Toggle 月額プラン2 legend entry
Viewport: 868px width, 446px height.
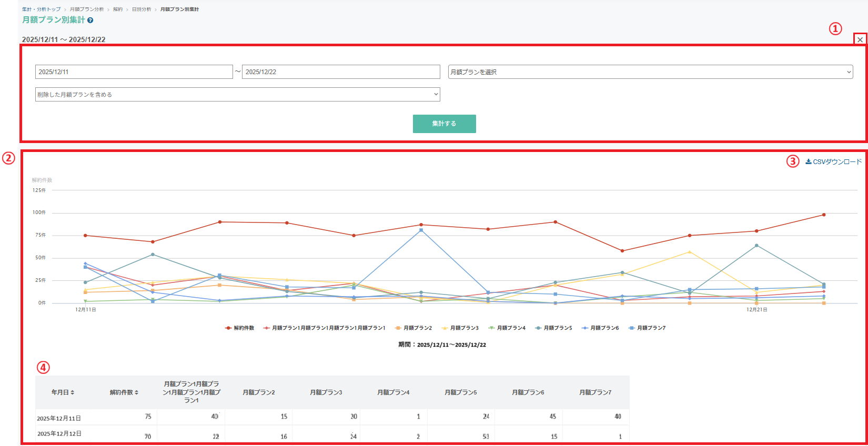(x=413, y=328)
